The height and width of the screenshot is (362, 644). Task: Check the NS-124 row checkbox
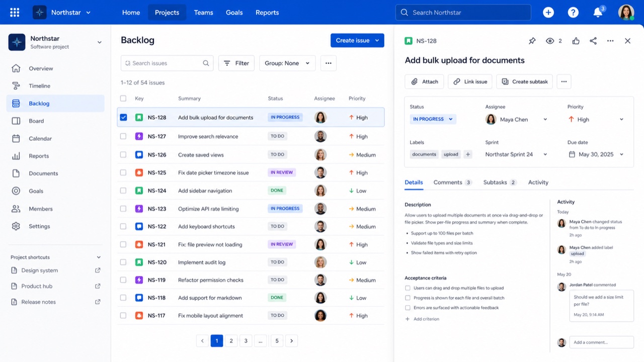click(x=123, y=191)
